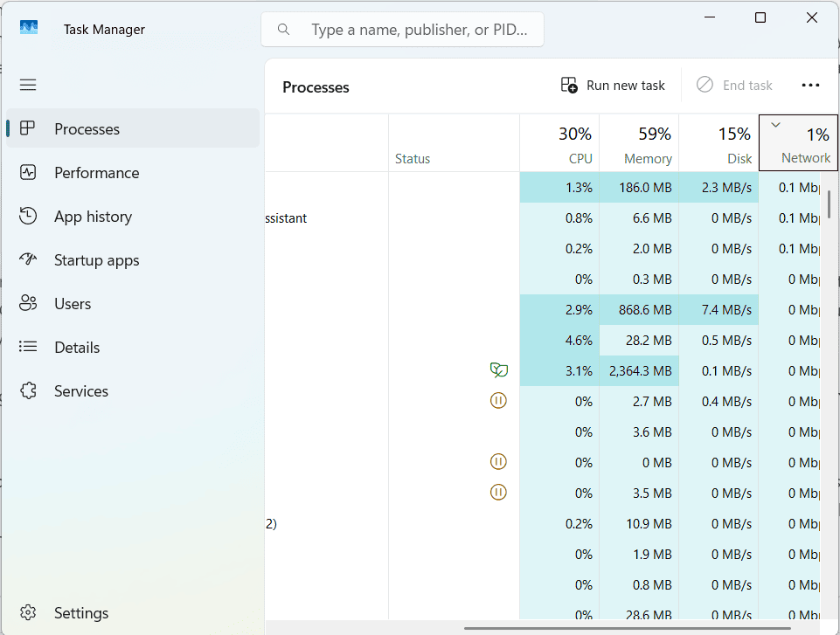Click the Run new task icon
Screen dimensions: 840x635
tap(569, 85)
